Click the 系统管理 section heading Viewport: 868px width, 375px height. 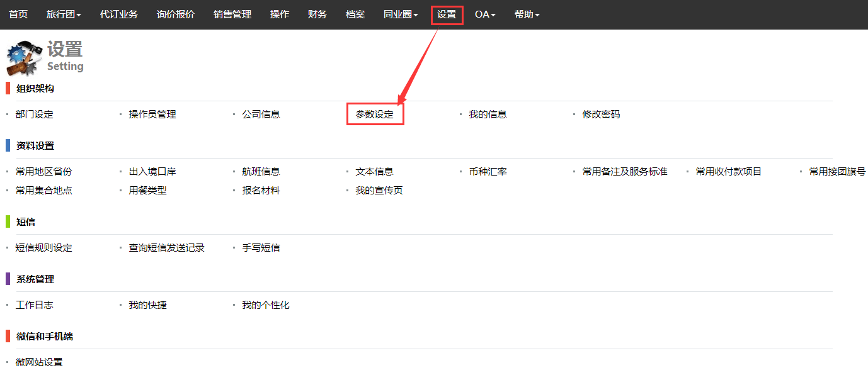tap(35, 279)
